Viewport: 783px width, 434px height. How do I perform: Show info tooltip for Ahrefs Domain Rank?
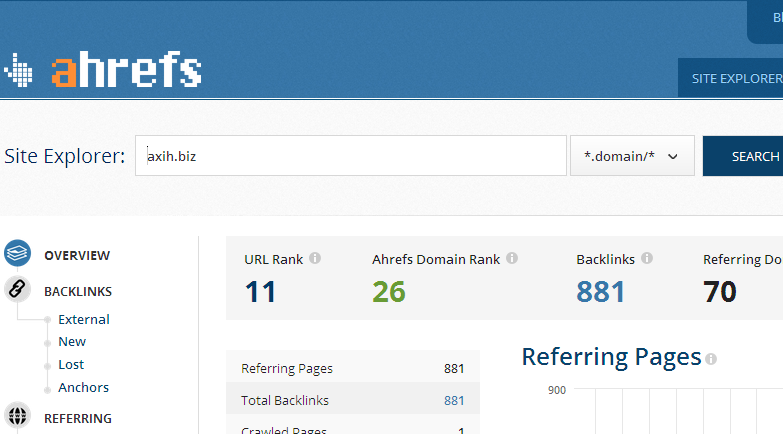pos(512,258)
